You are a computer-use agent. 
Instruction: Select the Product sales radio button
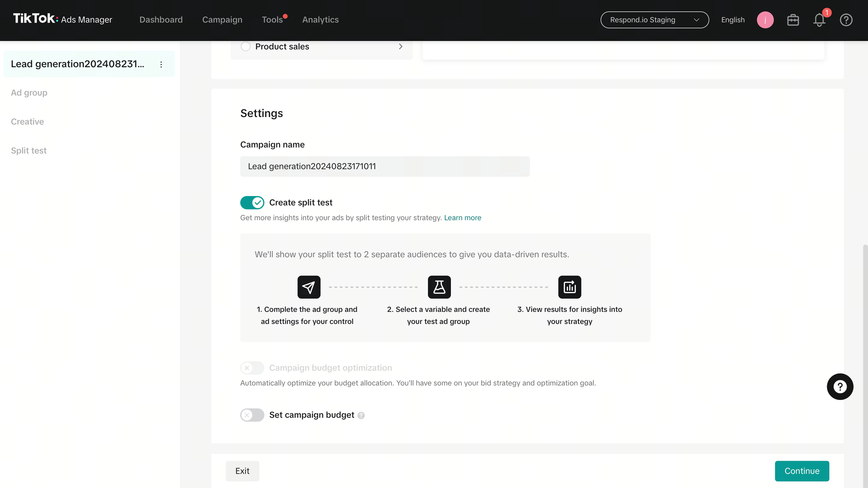(246, 46)
